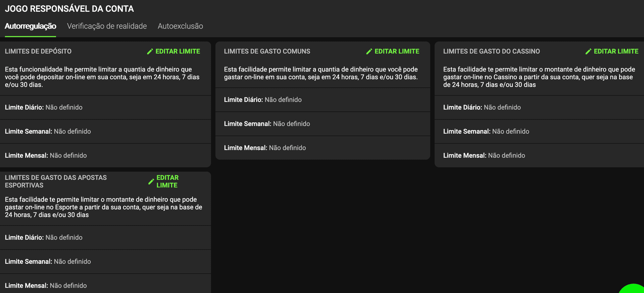This screenshot has width=644, height=293.
Task: Click Limite Diário row in Gasto Comuns
Action: [323, 100]
